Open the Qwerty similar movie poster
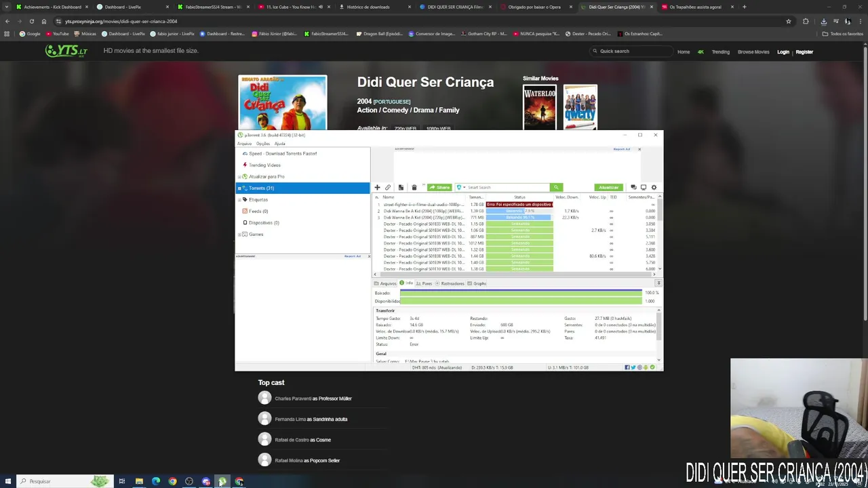 [580, 106]
